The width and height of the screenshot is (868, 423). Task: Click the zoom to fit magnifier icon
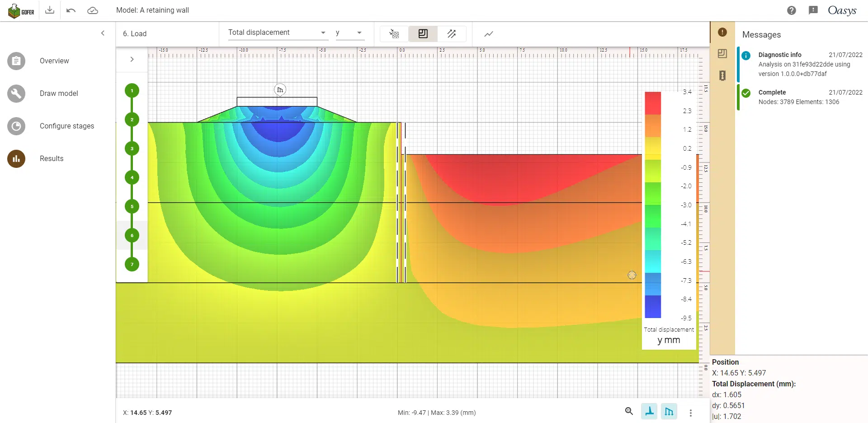(629, 411)
